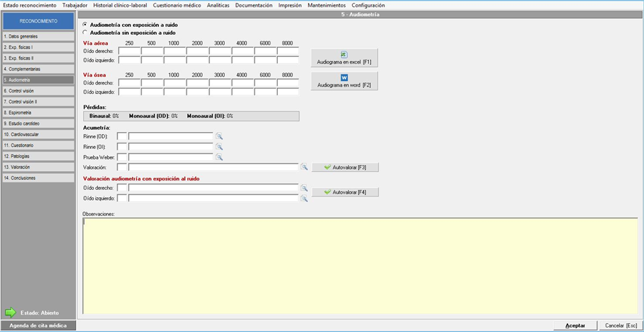Click the magnifier icon next to Rinne (OD)
This screenshot has width=644, height=332.
(x=219, y=136)
